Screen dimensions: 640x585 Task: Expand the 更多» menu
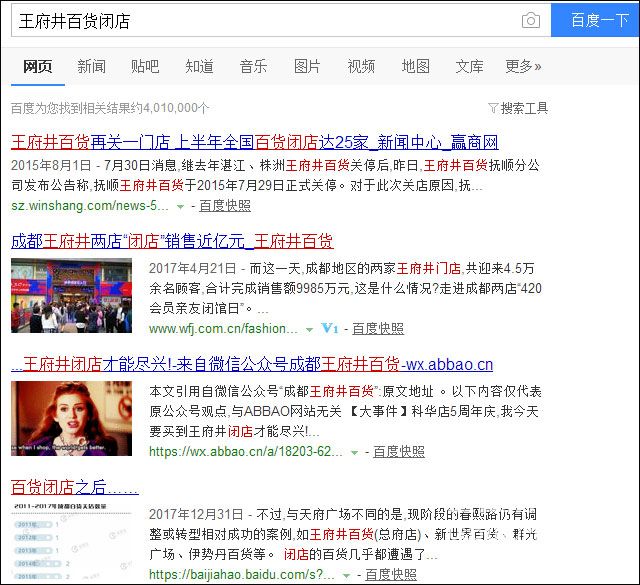523,66
